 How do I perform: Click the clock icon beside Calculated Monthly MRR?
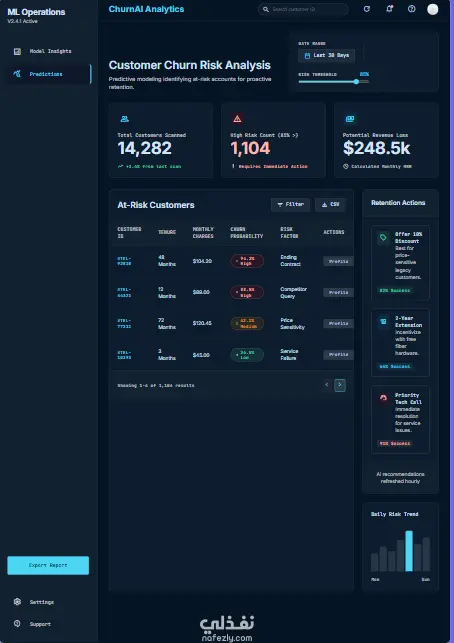(346, 166)
